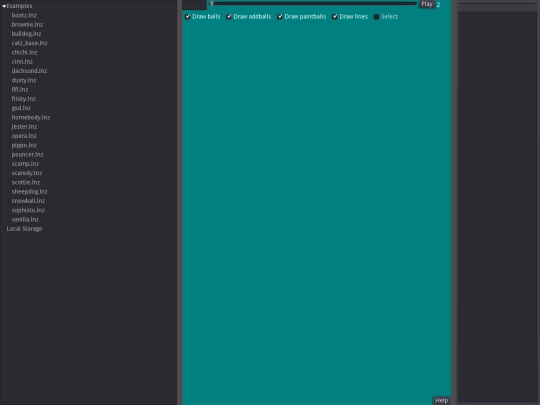Open frisky.lnz file
This screenshot has width=540, height=405.
coord(23,99)
